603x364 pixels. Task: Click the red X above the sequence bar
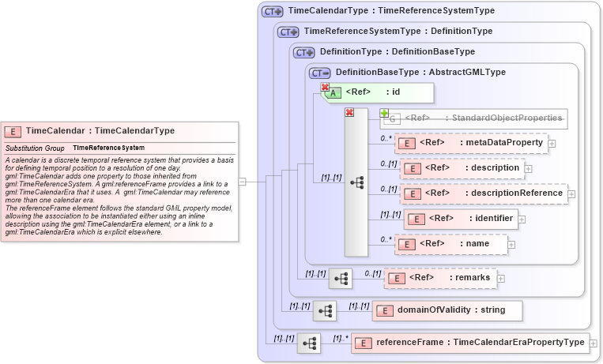[x=349, y=112]
